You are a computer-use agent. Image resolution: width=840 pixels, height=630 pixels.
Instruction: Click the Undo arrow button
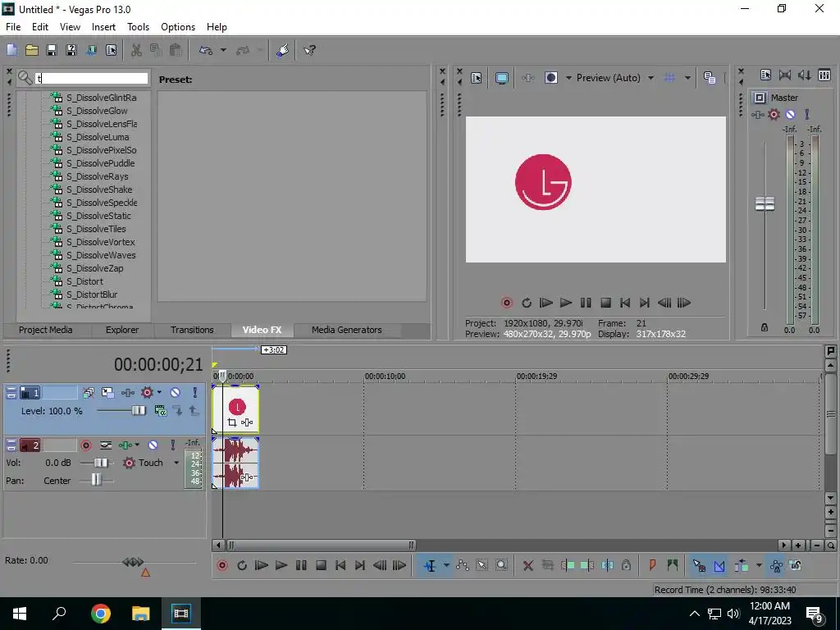coord(206,50)
